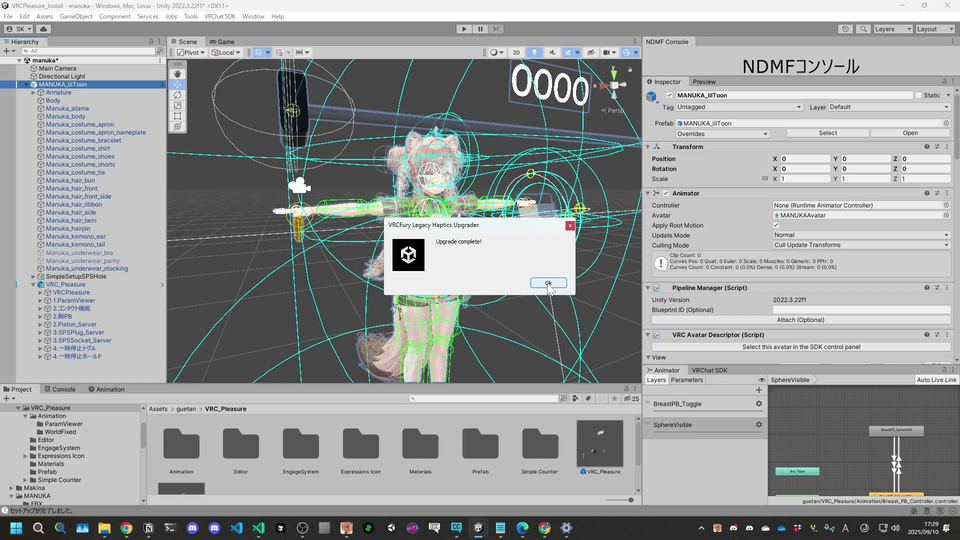
Task: Switch to the Parameters tab in Animator
Action: coord(686,380)
